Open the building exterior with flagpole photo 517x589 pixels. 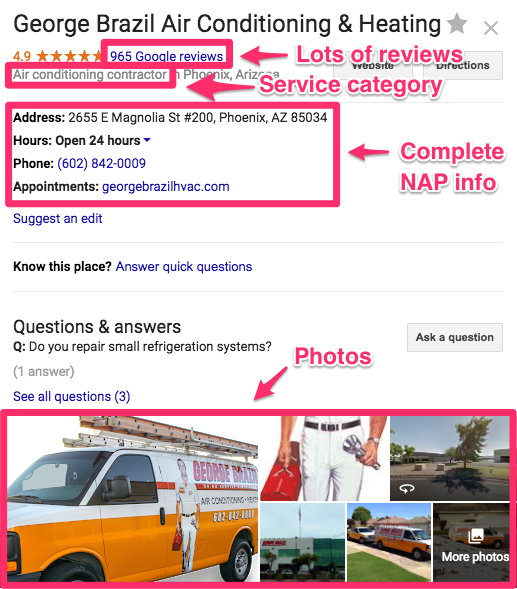pyautogui.click(x=302, y=542)
